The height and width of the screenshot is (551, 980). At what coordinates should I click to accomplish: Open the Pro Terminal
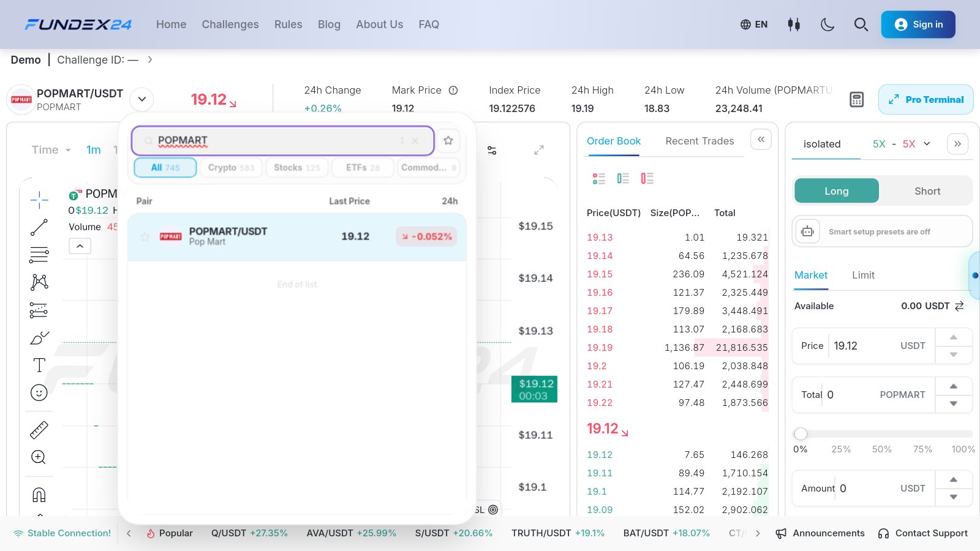pos(925,99)
